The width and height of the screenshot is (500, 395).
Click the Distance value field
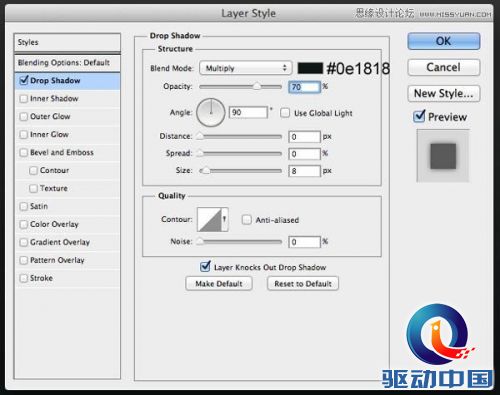click(x=305, y=137)
